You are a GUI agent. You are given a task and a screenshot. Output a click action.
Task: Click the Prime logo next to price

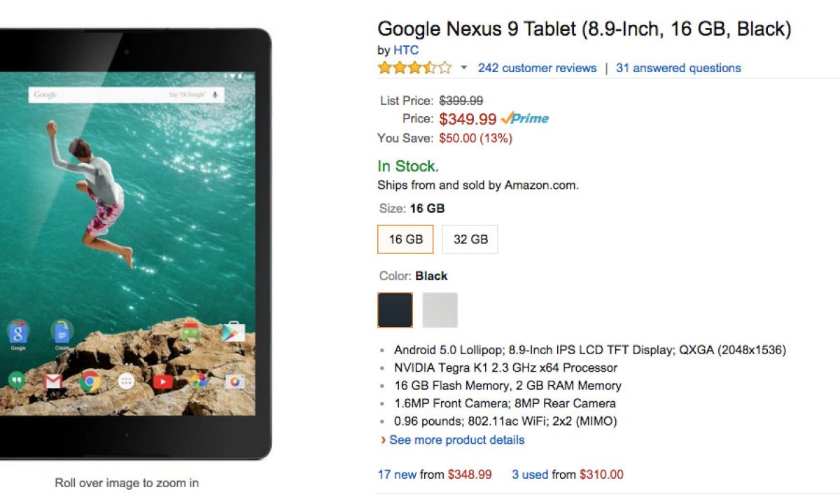click(525, 118)
